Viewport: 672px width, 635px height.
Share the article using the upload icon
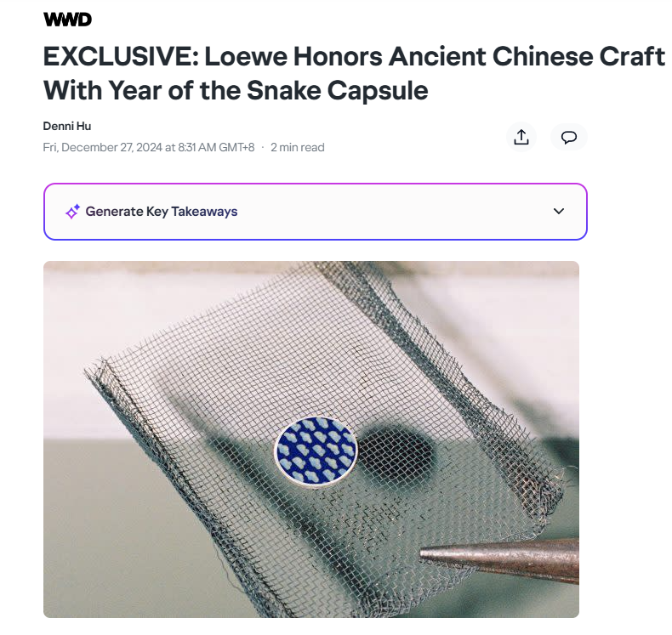(x=521, y=137)
